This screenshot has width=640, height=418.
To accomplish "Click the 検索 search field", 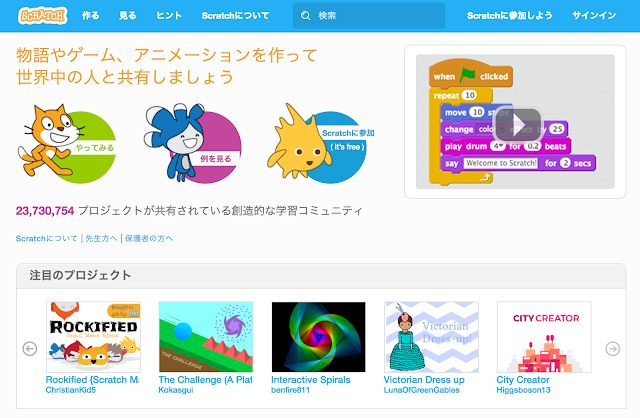I will [369, 16].
